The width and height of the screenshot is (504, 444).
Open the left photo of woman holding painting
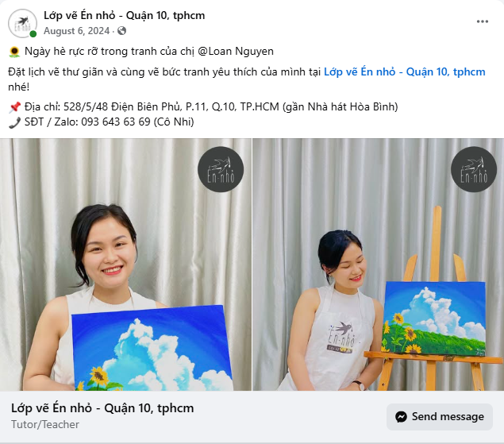[x=125, y=264]
